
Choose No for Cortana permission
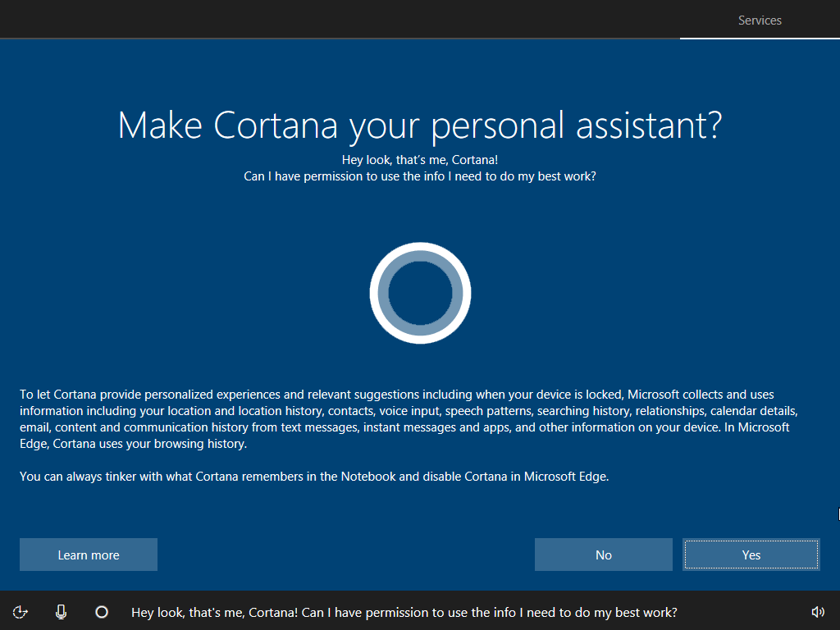coord(603,555)
